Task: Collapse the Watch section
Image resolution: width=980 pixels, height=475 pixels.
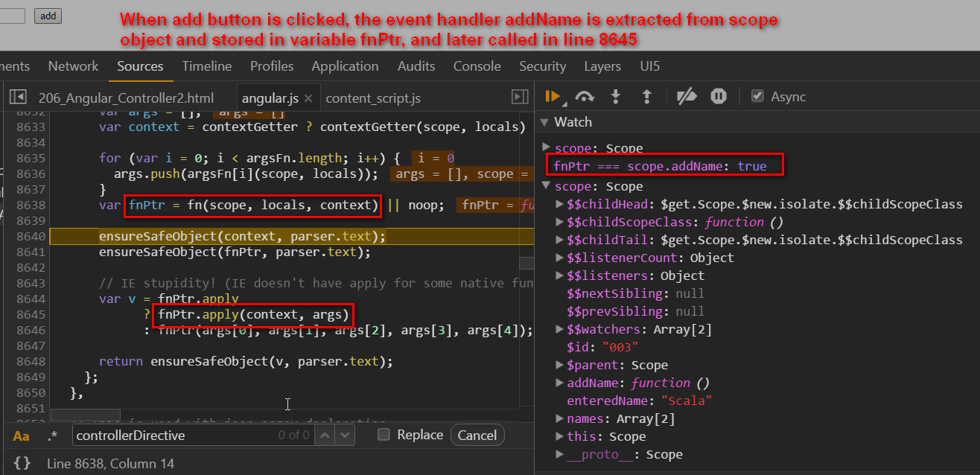Action: [x=544, y=122]
